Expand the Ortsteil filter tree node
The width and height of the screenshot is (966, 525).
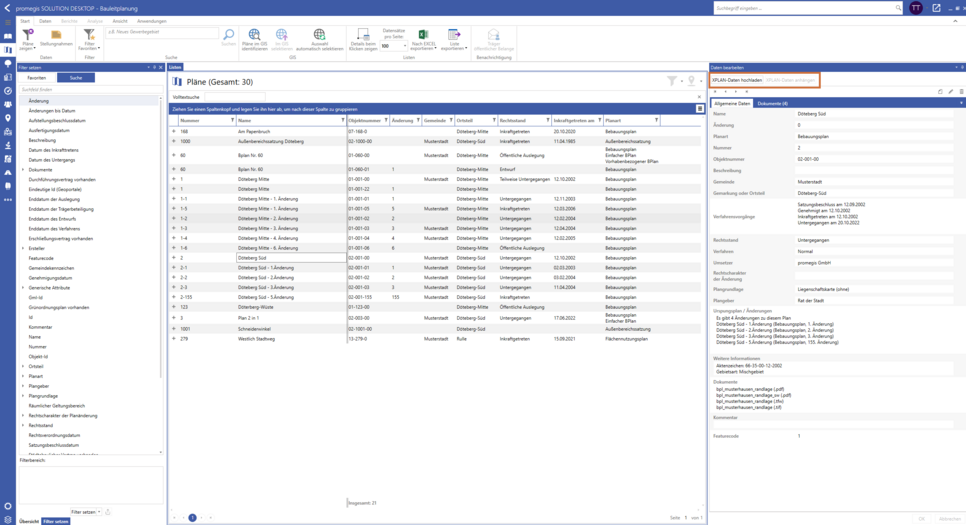click(x=23, y=366)
